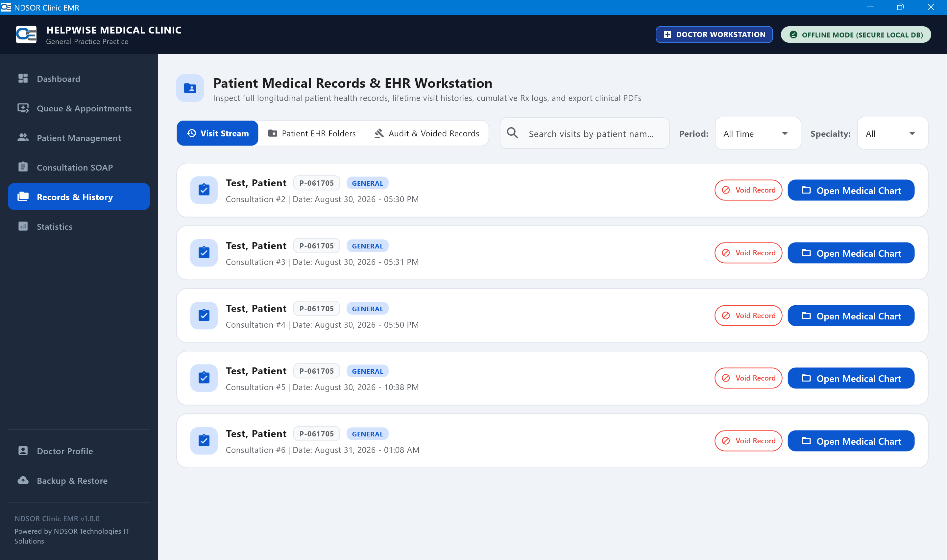Click the Doctor Workstation badge button
This screenshot has width=947, height=560.
tap(714, 34)
